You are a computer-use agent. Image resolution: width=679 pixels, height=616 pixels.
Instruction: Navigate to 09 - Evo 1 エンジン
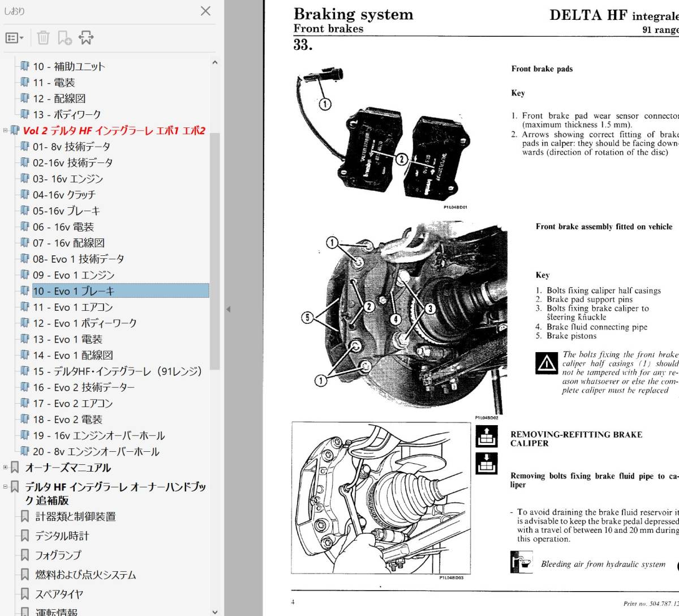[x=74, y=275]
